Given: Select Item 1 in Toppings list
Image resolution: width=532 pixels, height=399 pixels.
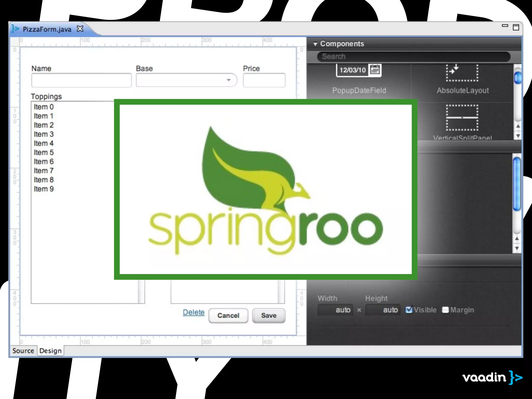Looking at the screenshot, I should pyautogui.click(x=44, y=116).
